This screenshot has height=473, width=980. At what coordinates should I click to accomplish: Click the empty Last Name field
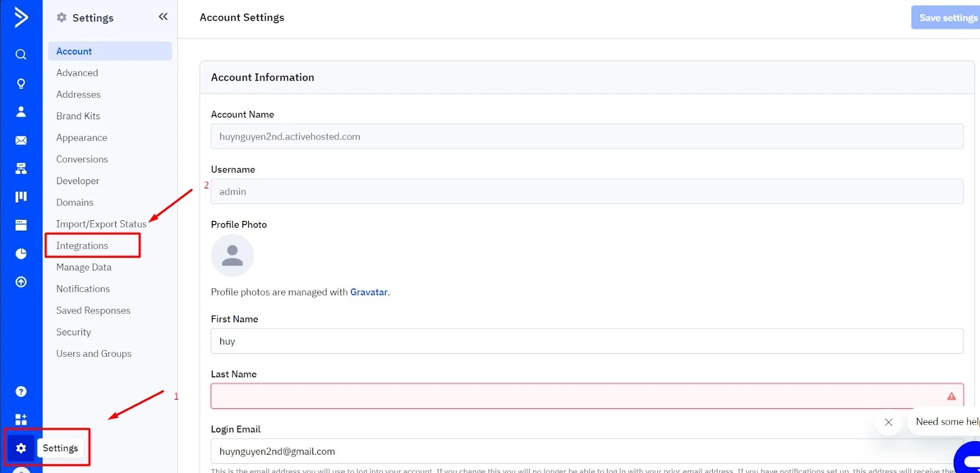pos(587,396)
